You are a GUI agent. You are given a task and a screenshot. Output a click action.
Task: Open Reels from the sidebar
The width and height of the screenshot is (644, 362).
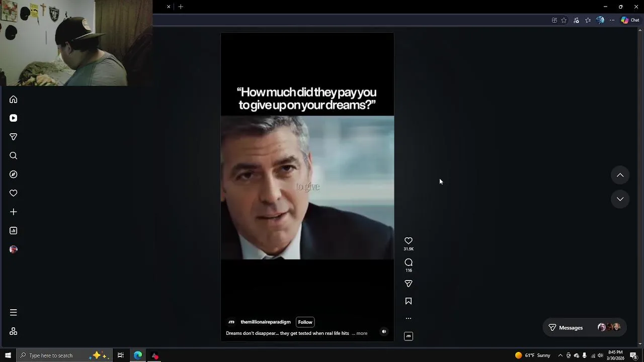pyautogui.click(x=14, y=118)
